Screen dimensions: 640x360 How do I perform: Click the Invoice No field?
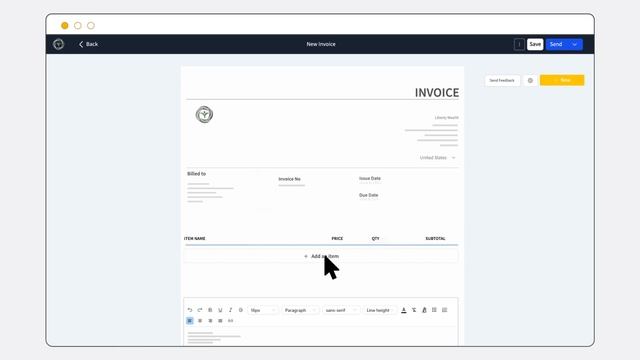coord(291,182)
